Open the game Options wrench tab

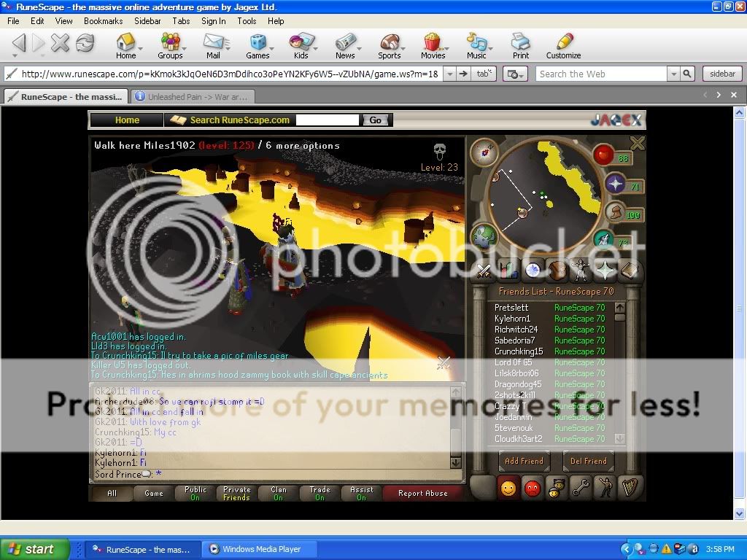tap(581, 489)
